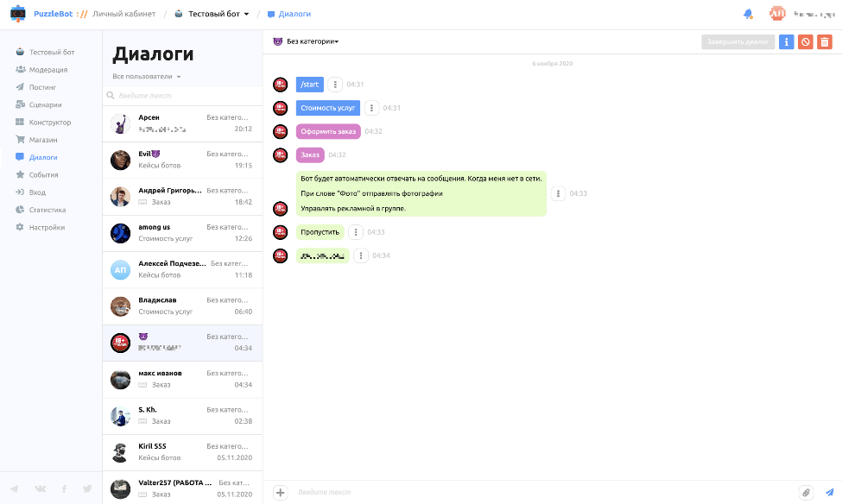Open the Telegram icon in sidebar footer
842x504 pixels.
[x=15, y=488]
